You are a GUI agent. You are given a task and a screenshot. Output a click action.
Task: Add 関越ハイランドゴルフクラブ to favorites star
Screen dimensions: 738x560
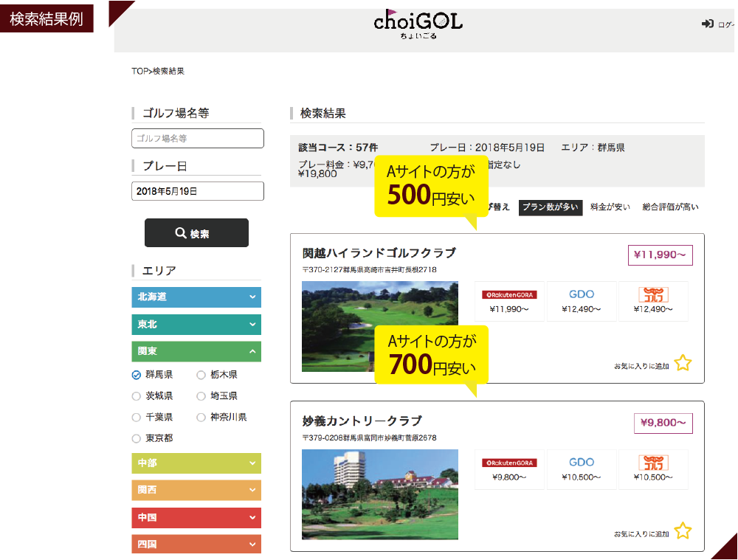click(x=683, y=363)
